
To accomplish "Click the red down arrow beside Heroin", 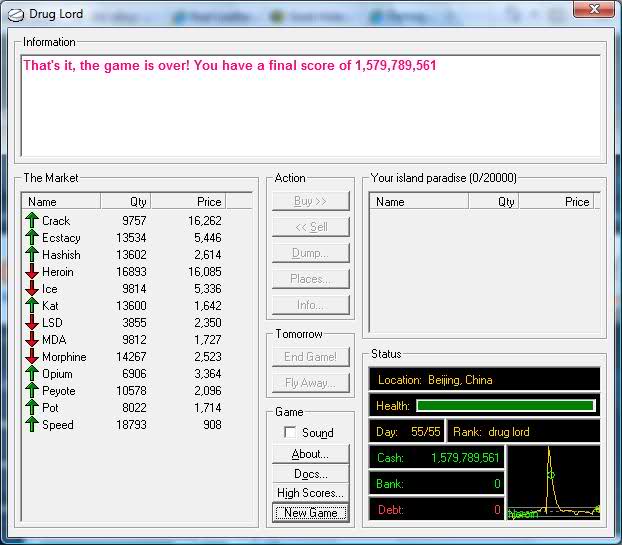I will 32,272.
